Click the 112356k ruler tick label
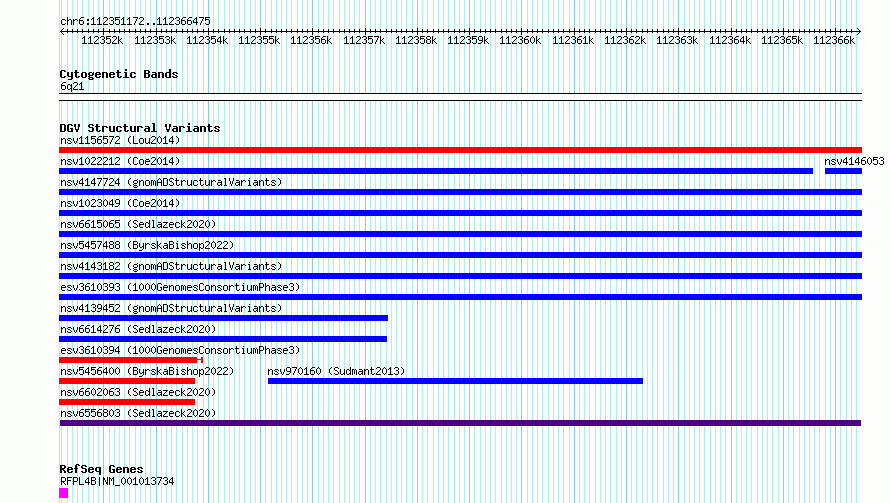Screen dimensions: 890x503 click(311, 40)
